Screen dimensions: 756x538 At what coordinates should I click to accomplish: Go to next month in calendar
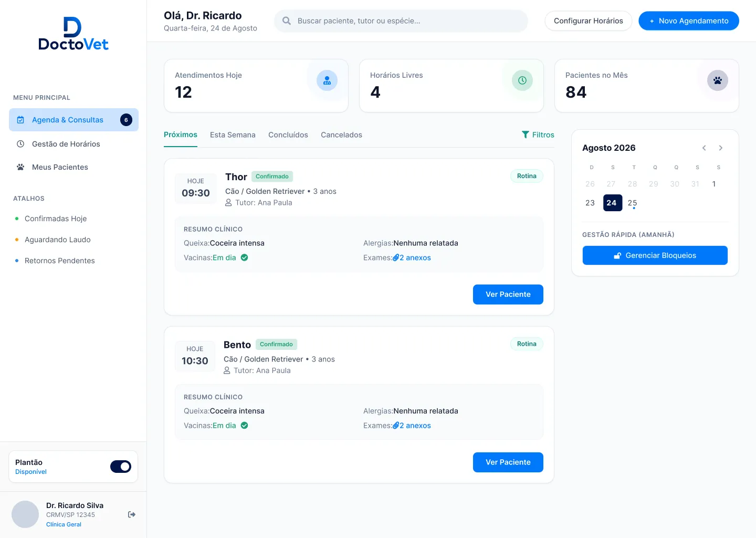click(x=721, y=148)
